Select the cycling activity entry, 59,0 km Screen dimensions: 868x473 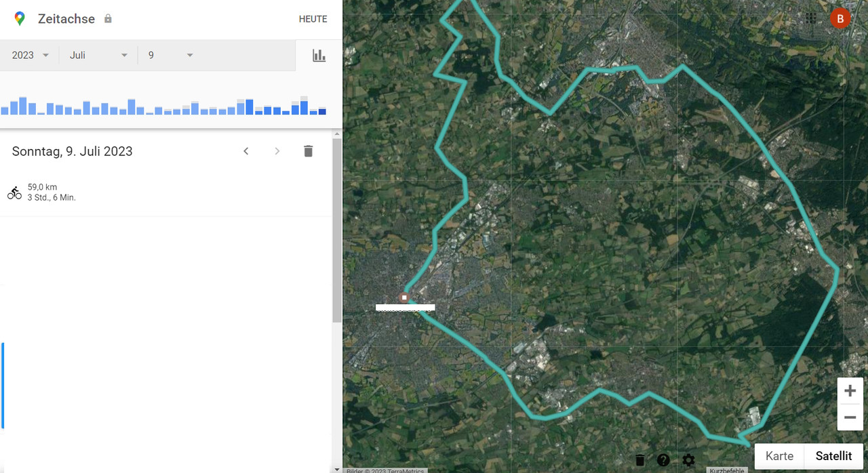point(166,192)
